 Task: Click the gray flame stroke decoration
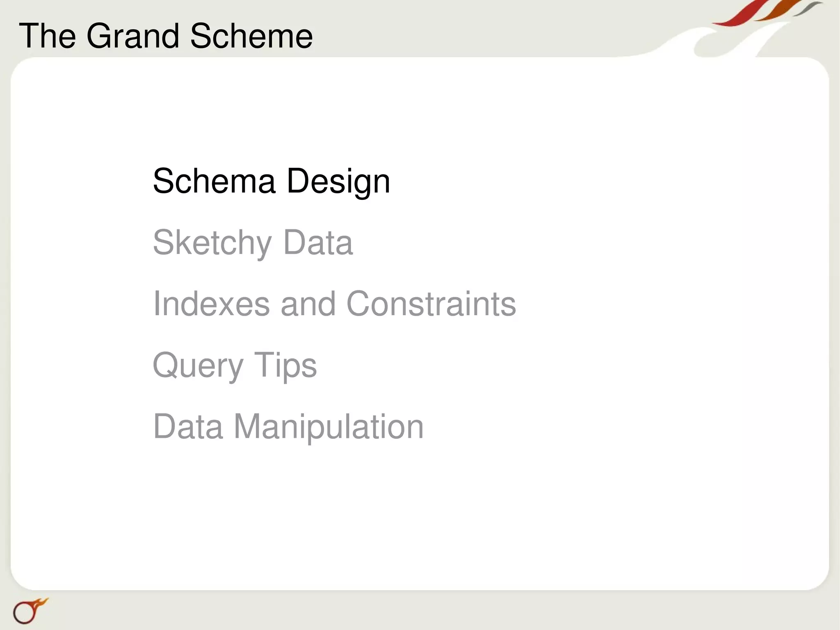click(x=808, y=8)
